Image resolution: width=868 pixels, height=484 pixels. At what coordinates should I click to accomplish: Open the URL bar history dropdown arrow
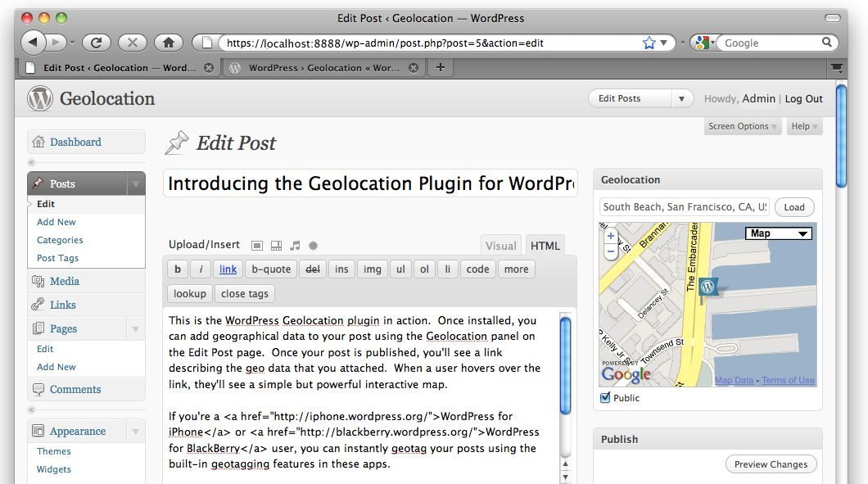[664, 43]
